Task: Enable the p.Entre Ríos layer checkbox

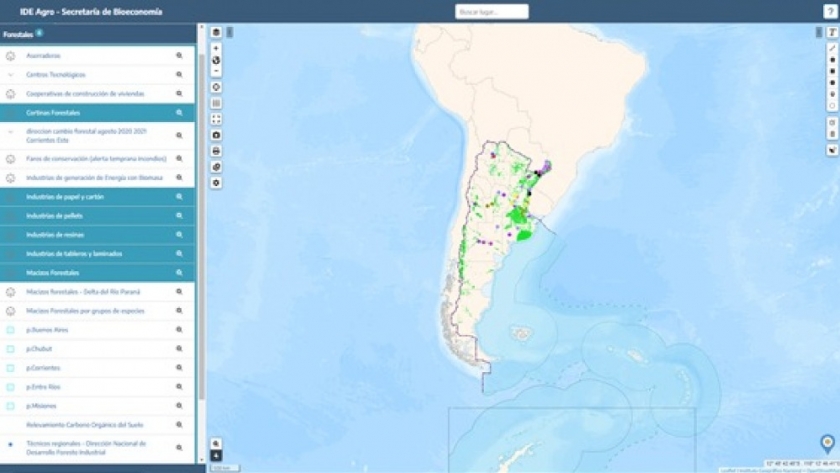Action: coord(10,387)
